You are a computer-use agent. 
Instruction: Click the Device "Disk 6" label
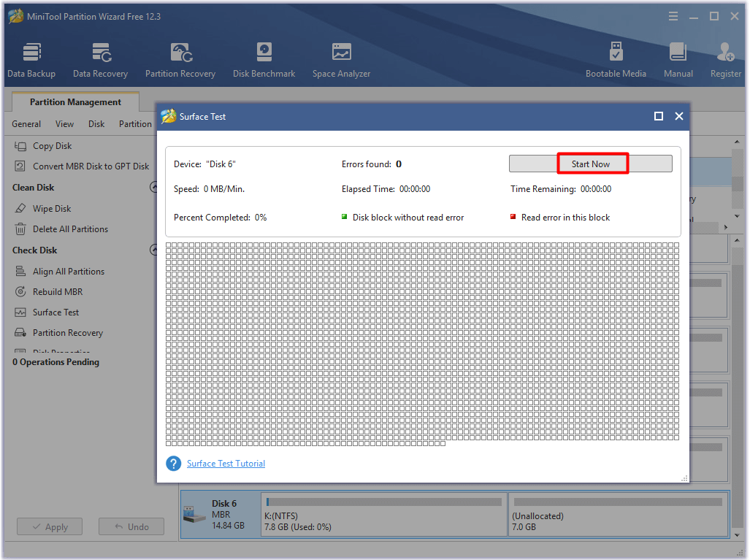click(204, 164)
